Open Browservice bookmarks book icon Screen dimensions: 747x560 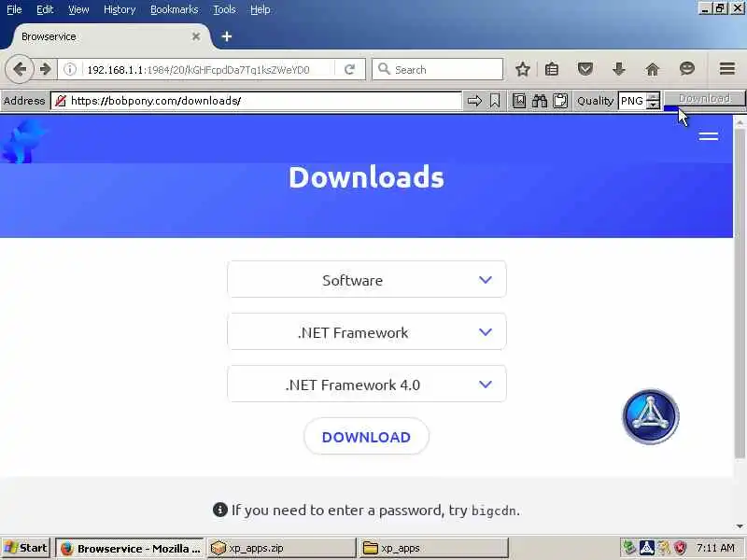point(519,101)
